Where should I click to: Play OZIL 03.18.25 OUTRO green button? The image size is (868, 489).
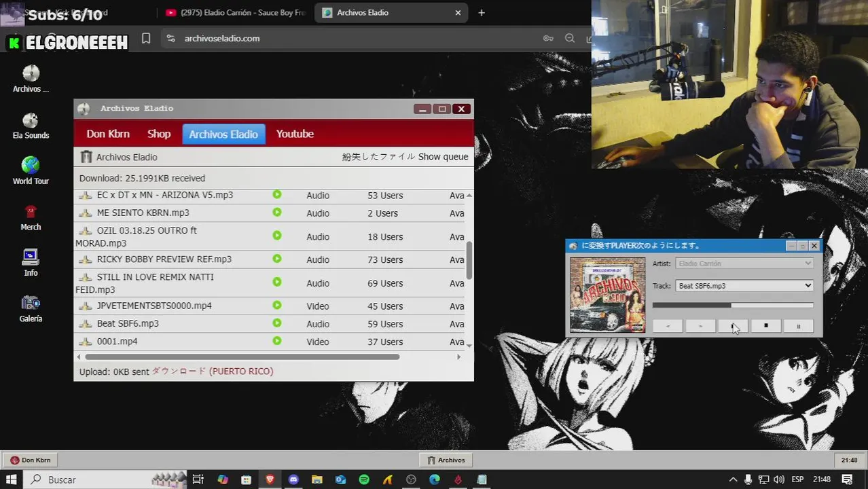(277, 236)
